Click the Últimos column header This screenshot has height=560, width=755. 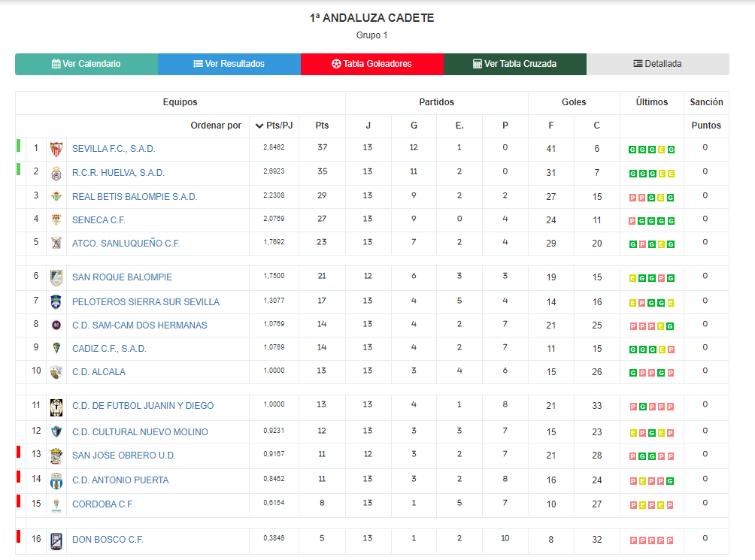pyautogui.click(x=652, y=102)
